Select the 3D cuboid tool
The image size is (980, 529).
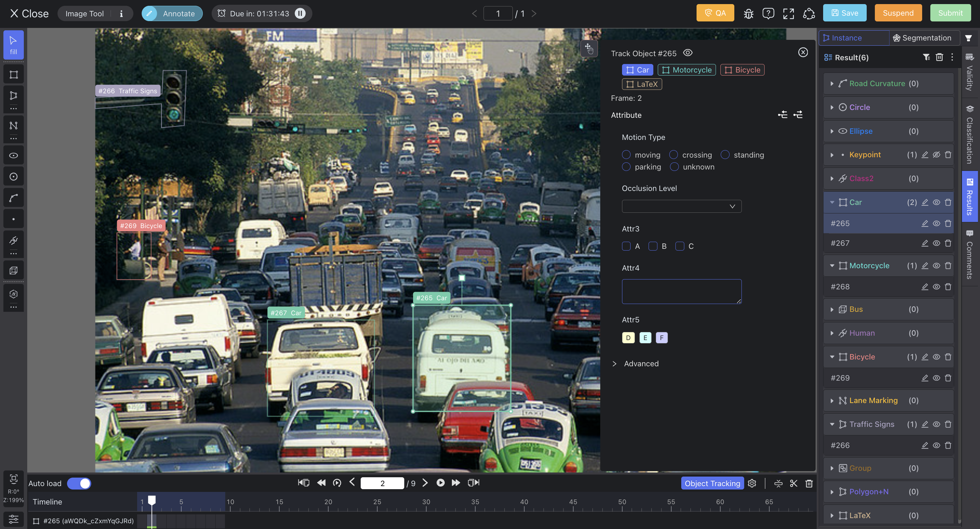(13, 270)
